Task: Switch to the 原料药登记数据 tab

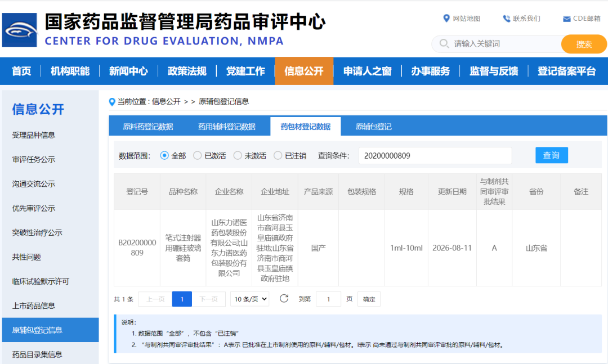Action: [x=147, y=127]
